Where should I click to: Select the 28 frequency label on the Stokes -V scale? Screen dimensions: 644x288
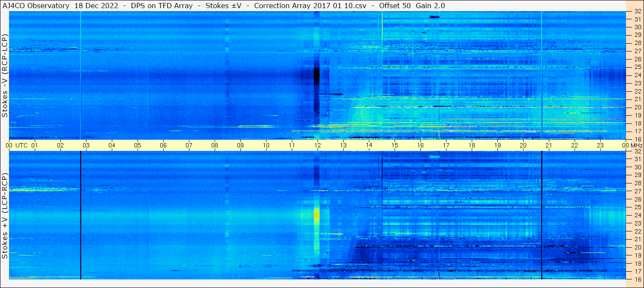pyautogui.click(x=637, y=43)
